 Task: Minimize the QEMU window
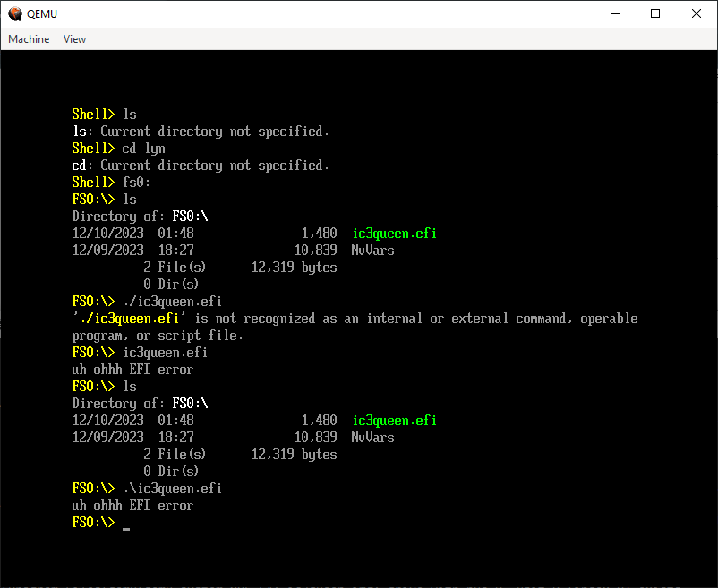615,13
